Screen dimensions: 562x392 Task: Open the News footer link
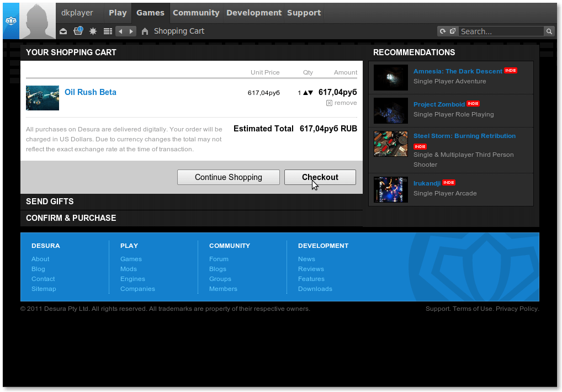pos(306,259)
